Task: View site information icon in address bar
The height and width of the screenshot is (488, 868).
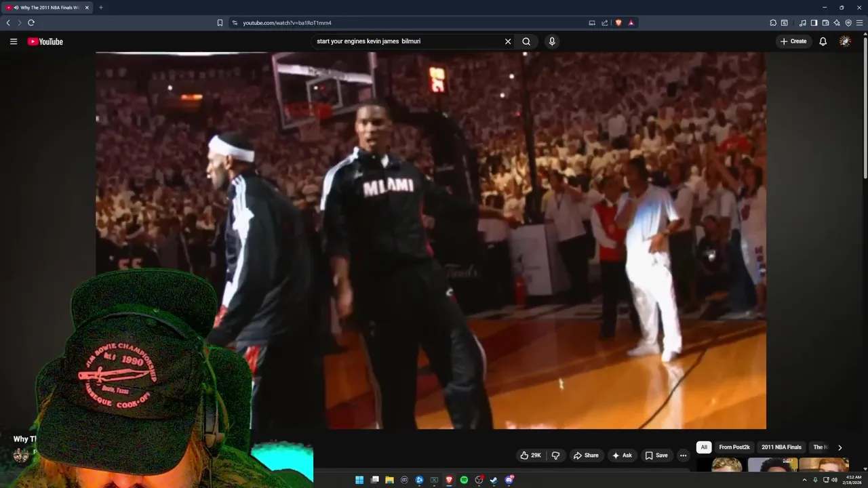Action: coord(235,22)
